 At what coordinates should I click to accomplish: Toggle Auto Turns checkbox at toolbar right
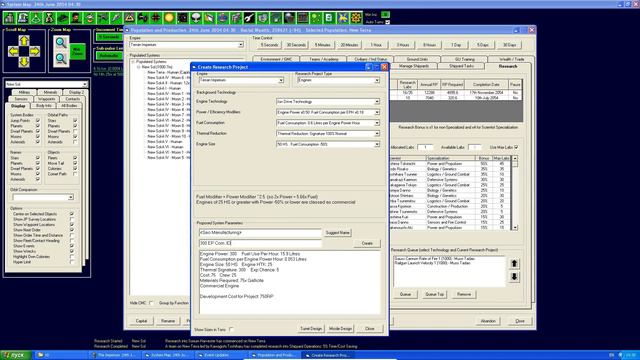pos(387,22)
